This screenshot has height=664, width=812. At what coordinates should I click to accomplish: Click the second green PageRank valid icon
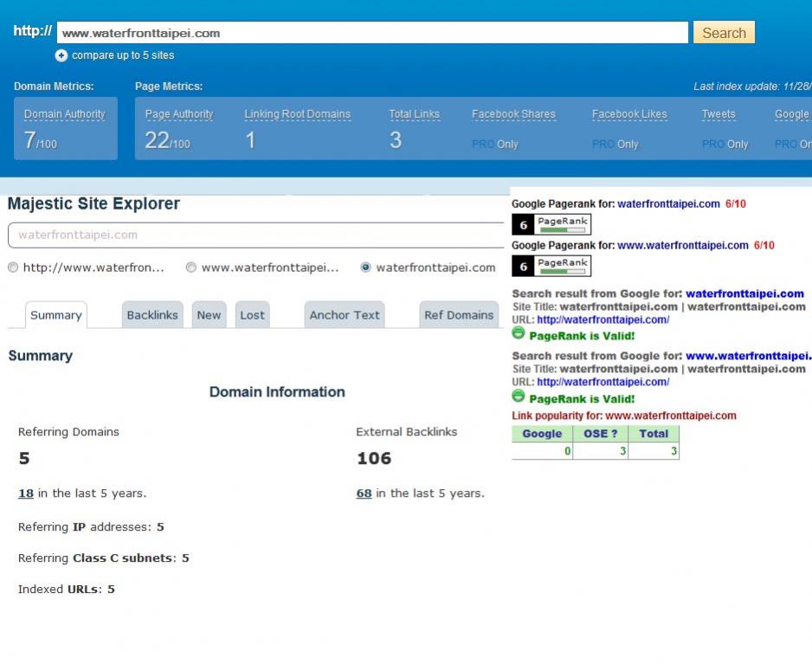click(519, 396)
